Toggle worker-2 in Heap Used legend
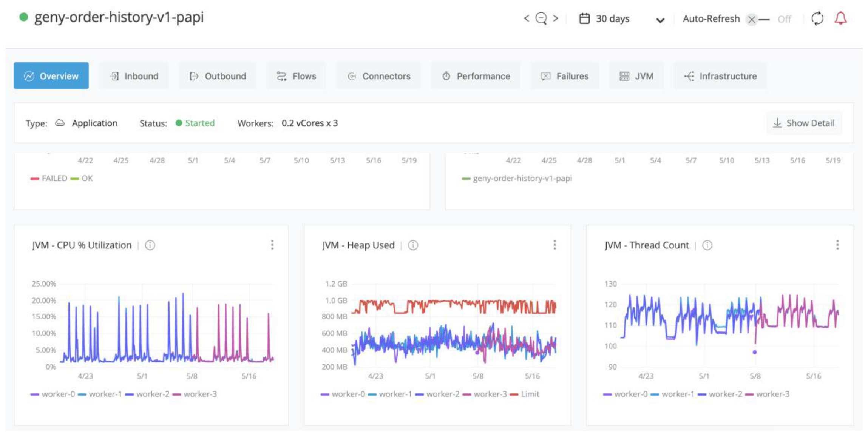Viewport: 868px width, 436px height. click(x=437, y=394)
